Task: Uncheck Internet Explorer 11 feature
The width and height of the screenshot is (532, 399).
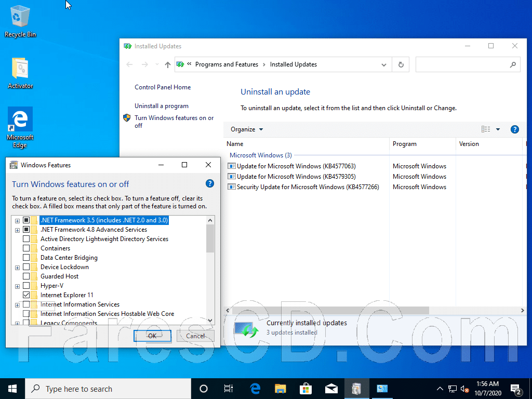Action: point(26,295)
